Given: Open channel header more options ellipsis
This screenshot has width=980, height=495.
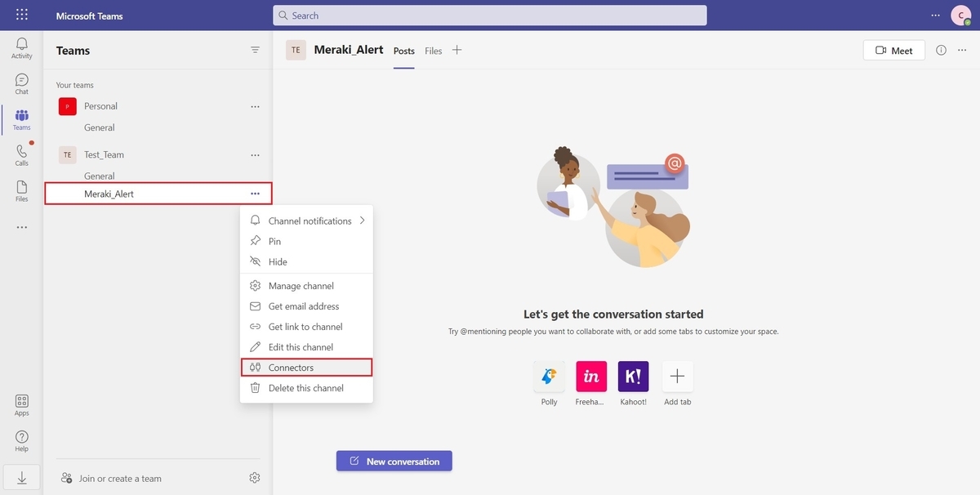Looking at the screenshot, I should pyautogui.click(x=961, y=50).
